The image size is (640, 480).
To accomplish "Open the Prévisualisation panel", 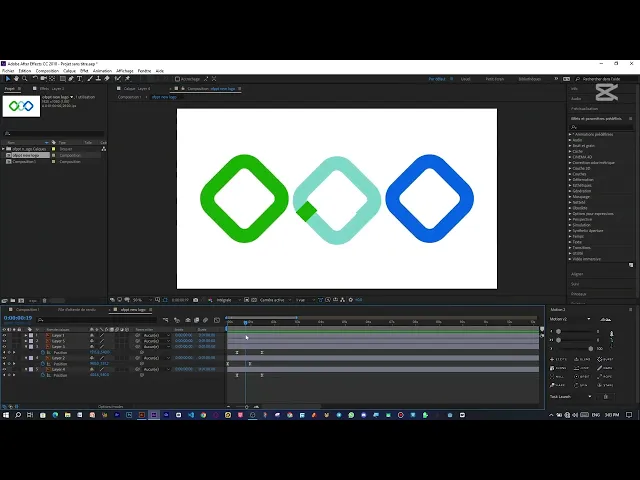I will (x=584, y=109).
